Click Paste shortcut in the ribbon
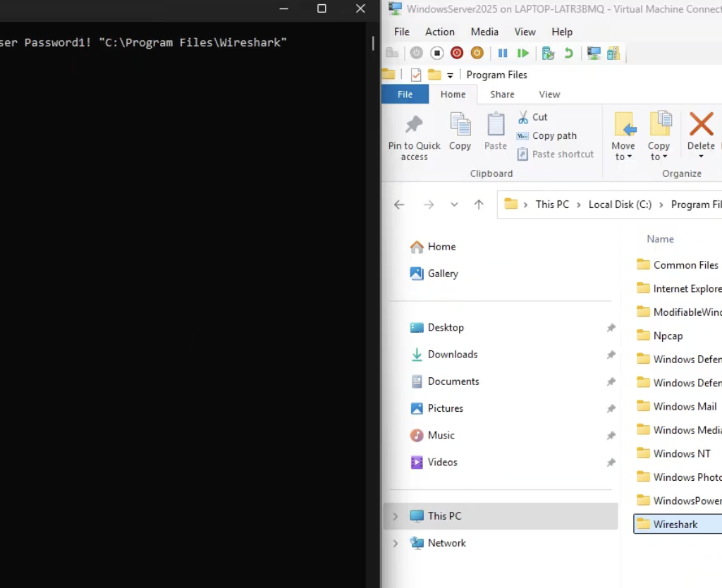Image resolution: width=722 pixels, height=588 pixels. 556,154
